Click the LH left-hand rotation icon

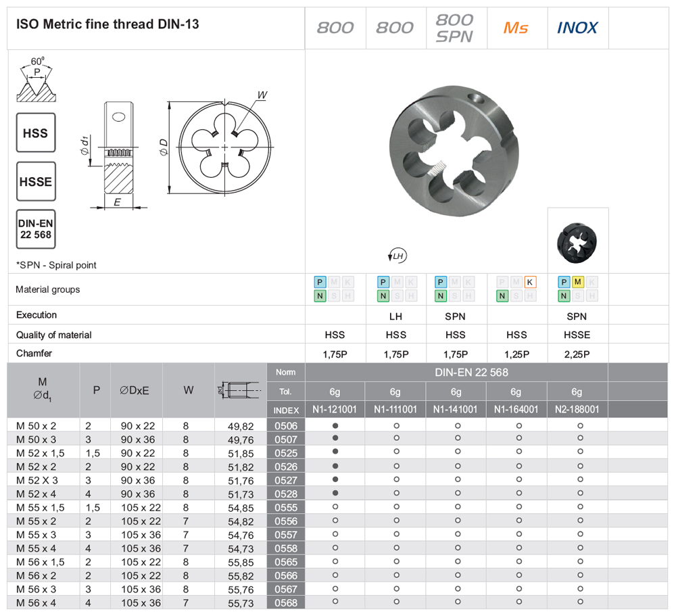point(396,256)
